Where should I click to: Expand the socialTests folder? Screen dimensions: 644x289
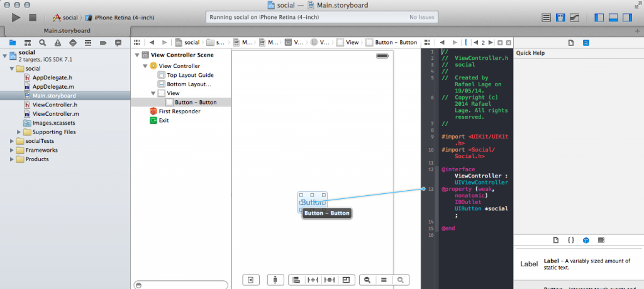point(12,141)
